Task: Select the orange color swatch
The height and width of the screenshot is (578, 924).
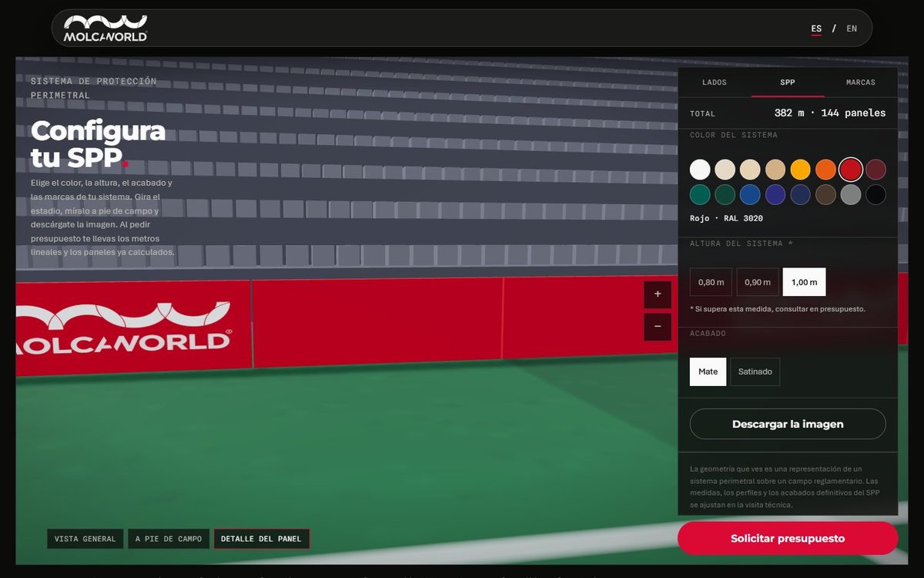Action: tap(825, 170)
